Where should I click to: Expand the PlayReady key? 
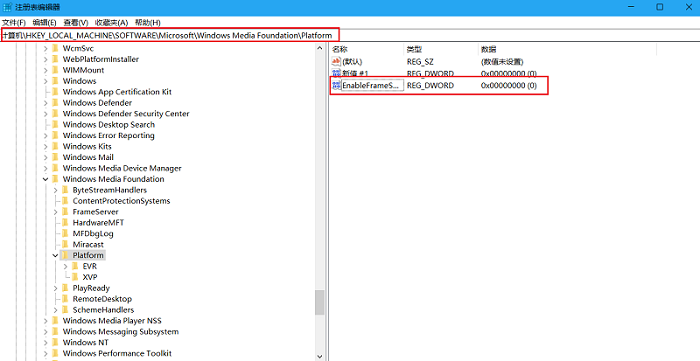click(x=55, y=288)
